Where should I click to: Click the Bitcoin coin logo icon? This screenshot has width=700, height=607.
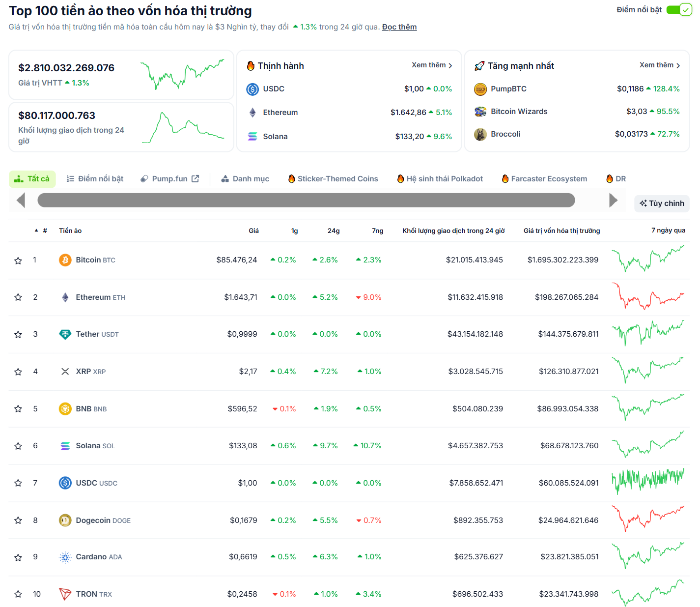[65, 260]
